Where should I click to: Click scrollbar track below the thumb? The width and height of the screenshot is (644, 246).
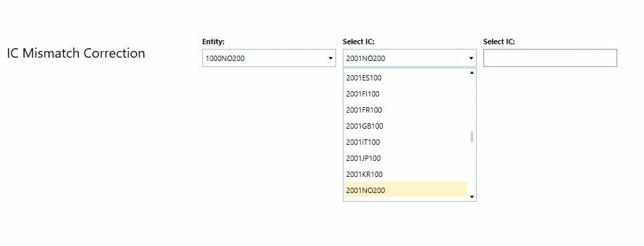click(x=471, y=168)
